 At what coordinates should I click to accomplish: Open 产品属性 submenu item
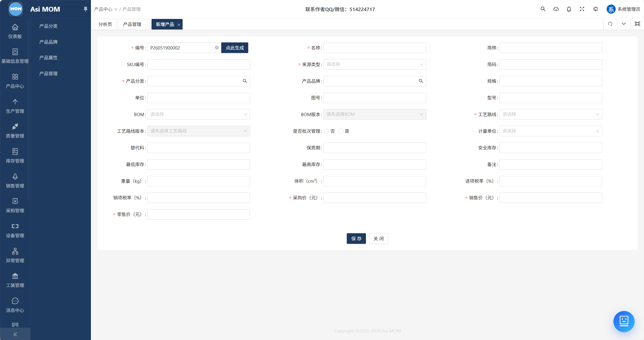pyautogui.click(x=48, y=58)
